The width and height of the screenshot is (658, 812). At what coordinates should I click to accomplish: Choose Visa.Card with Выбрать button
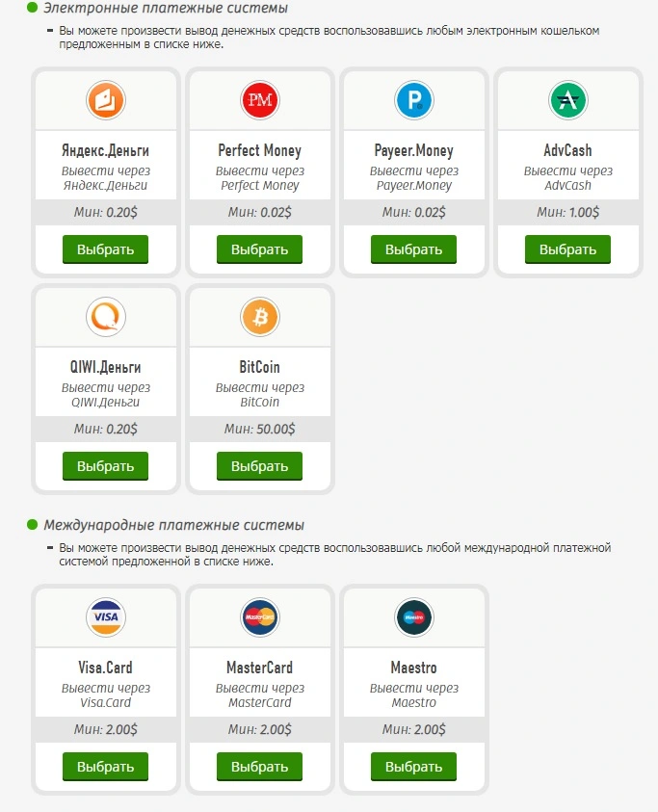pos(106,767)
